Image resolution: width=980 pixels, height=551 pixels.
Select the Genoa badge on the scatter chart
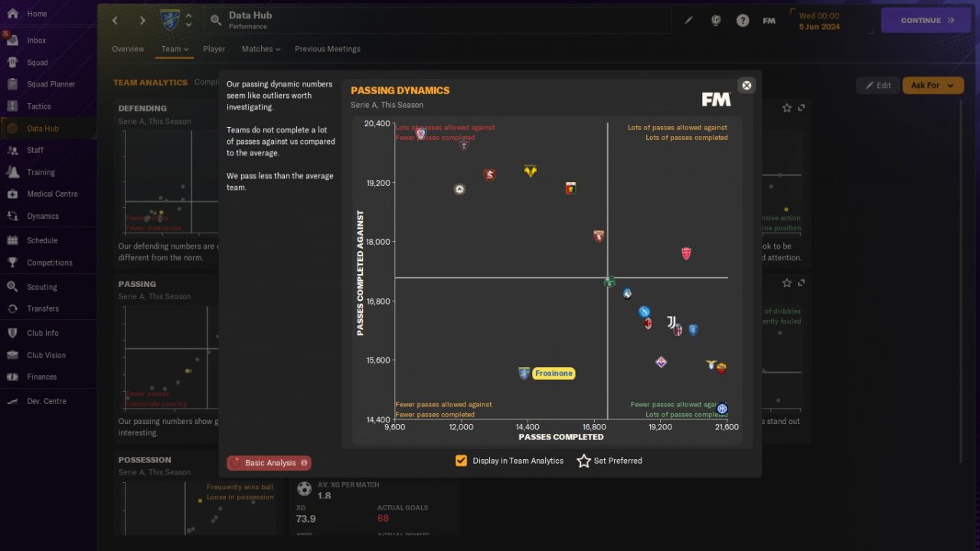click(570, 188)
